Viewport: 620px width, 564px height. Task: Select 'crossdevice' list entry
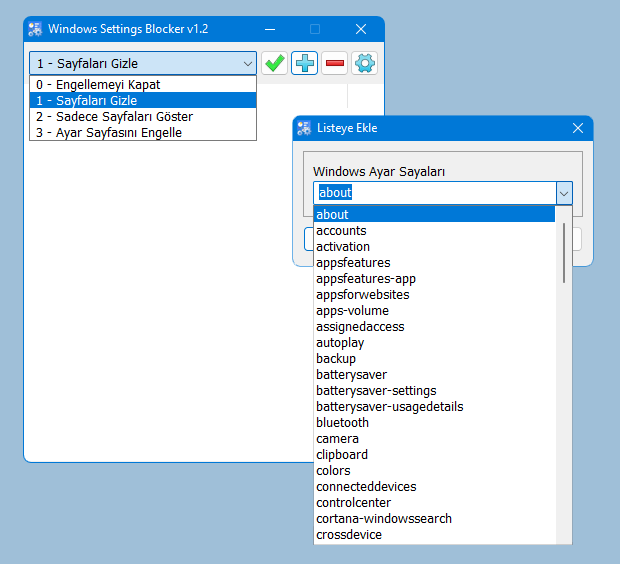(x=435, y=535)
